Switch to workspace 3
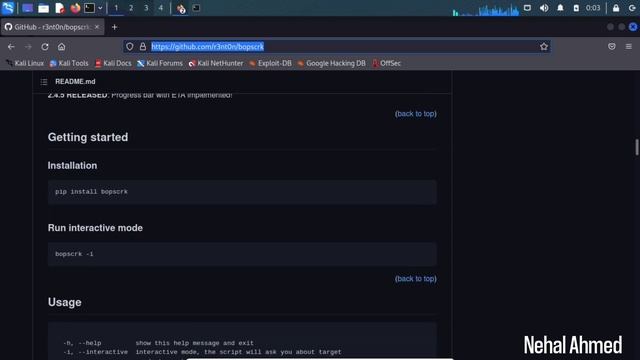Viewport: 640px width, 360px height. click(x=146, y=8)
